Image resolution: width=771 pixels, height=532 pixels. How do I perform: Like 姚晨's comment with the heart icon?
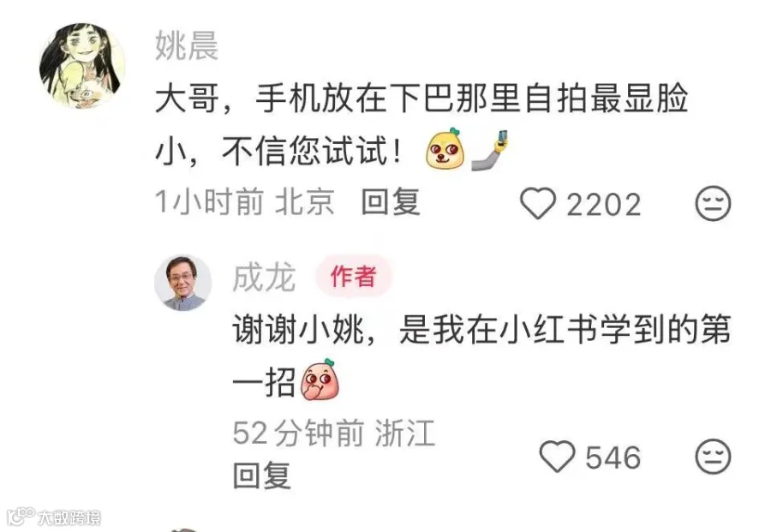coord(538,204)
